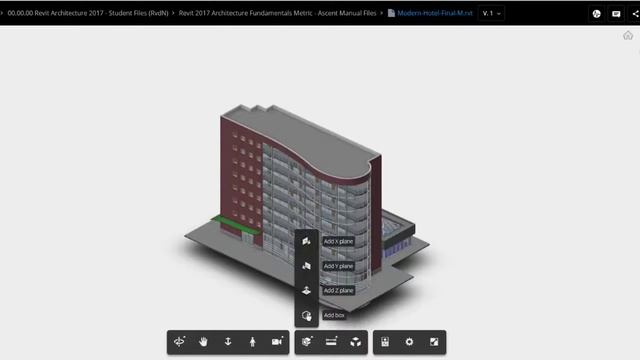The width and height of the screenshot is (640, 360).
Task: Click the "Add box" tooltip label
Action: click(334, 316)
